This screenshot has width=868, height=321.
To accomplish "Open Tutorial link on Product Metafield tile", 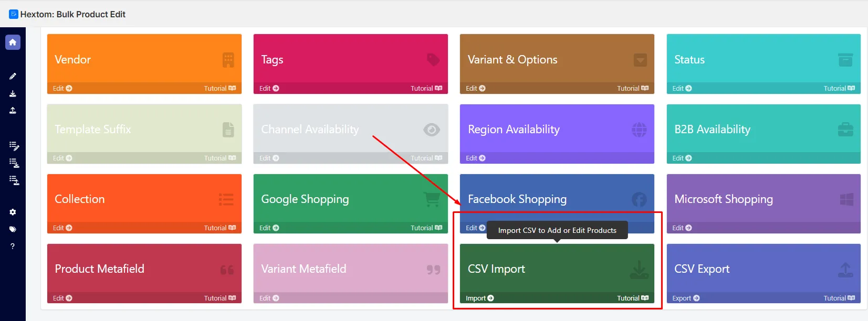I will [x=220, y=298].
